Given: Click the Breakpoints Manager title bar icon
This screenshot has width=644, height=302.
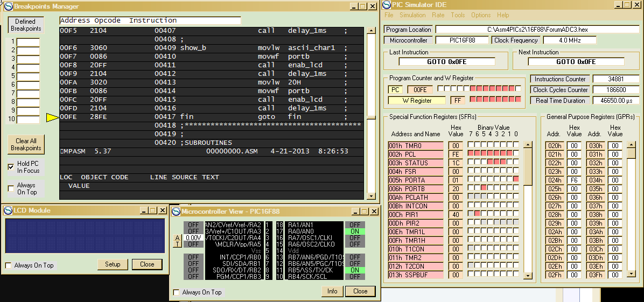Looking at the screenshot, I should click(x=8, y=6).
